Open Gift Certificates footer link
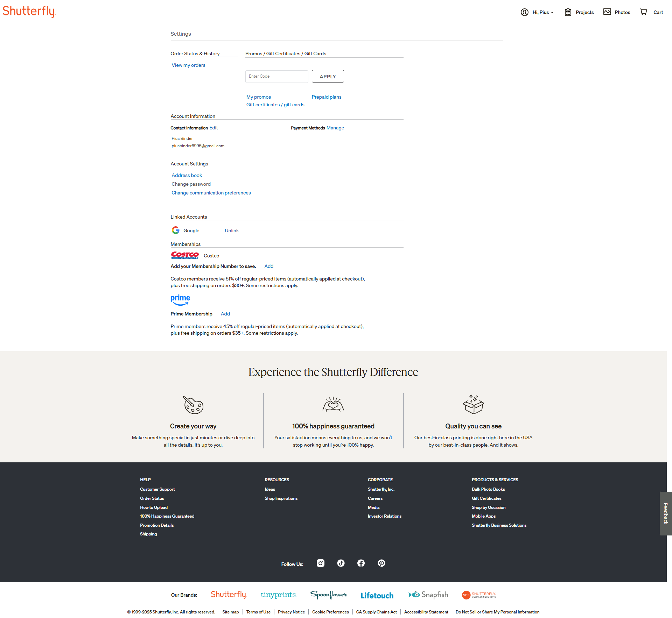The width and height of the screenshot is (672, 618). coord(486,498)
